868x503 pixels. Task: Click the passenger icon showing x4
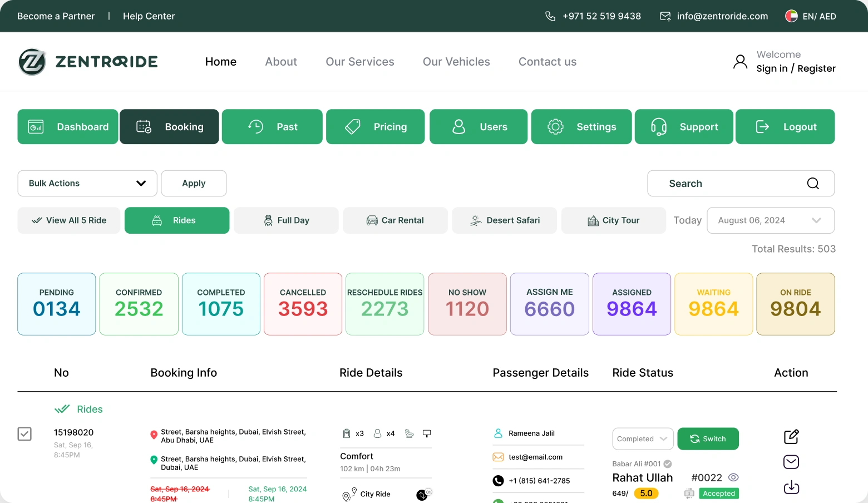tap(377, 433)
